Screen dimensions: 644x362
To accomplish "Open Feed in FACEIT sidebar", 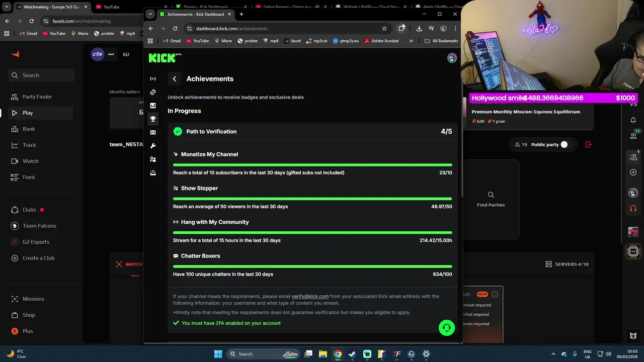I will click(41, 177).
